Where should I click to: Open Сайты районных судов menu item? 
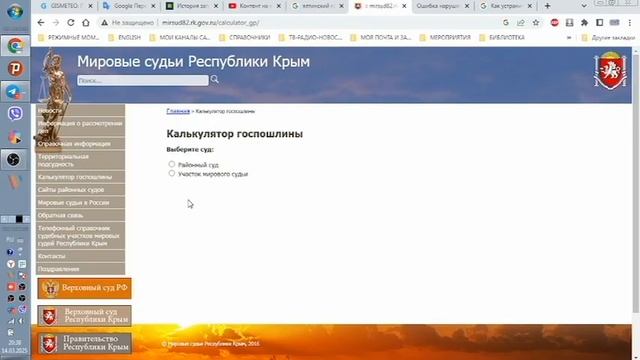80,190
